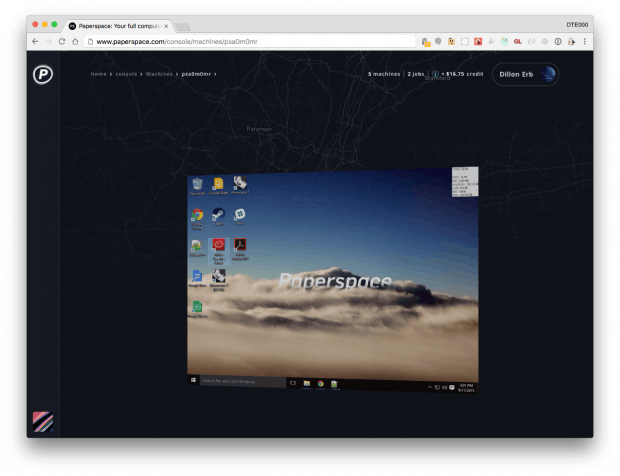Open Steam shortcut on remote desktop

[218, 217]
